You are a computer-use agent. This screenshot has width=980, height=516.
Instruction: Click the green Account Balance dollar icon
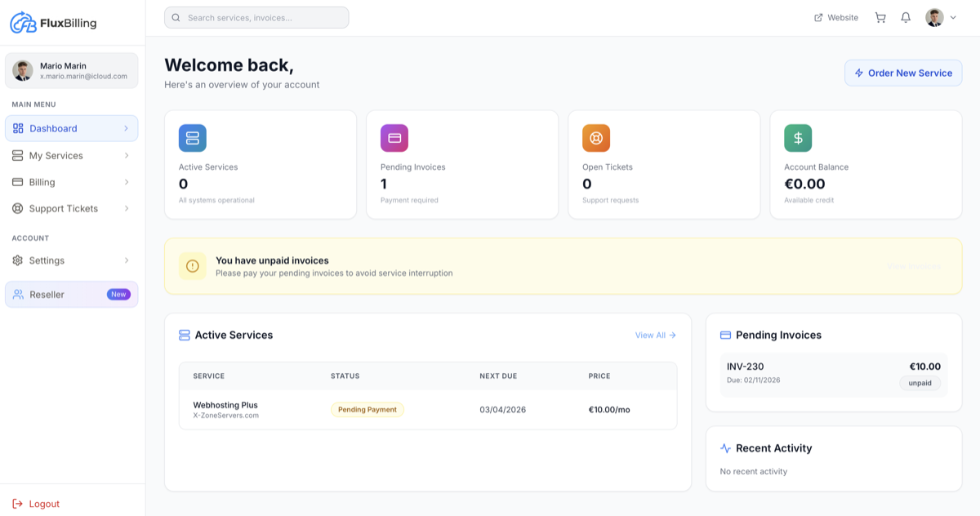point(797,138)
